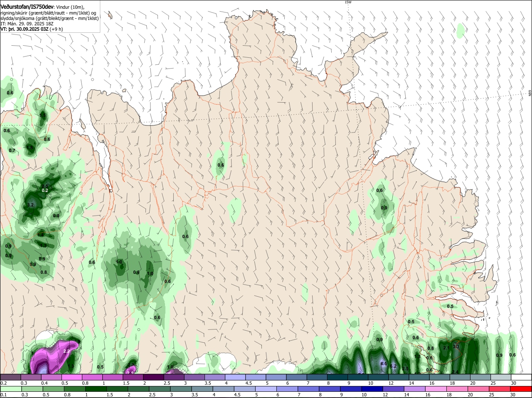Click the 1.4 value on the map

40,235
